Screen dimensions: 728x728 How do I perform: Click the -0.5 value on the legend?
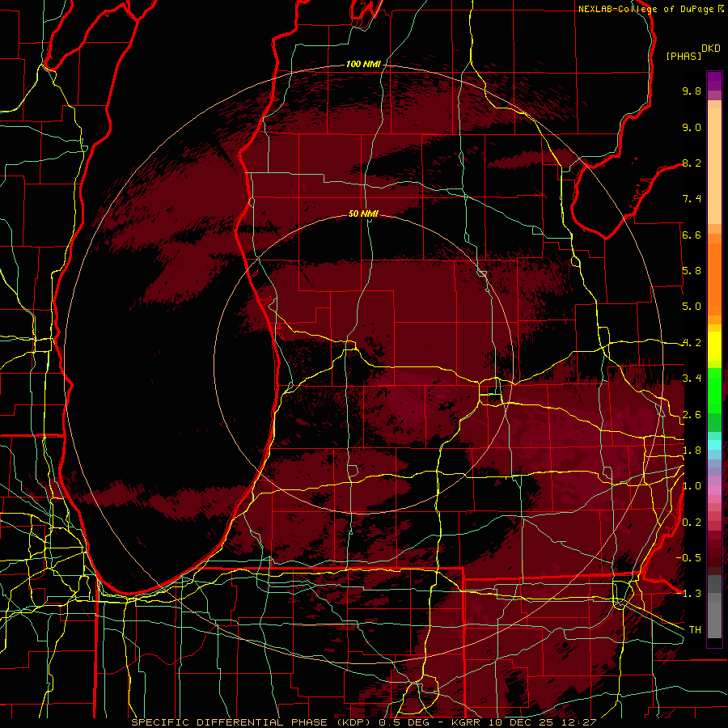coord(688,558)
